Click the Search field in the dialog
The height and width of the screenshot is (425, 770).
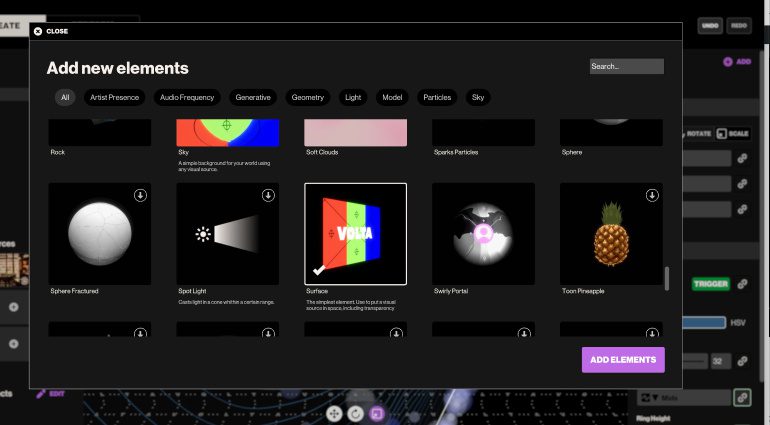click(626, 66)
